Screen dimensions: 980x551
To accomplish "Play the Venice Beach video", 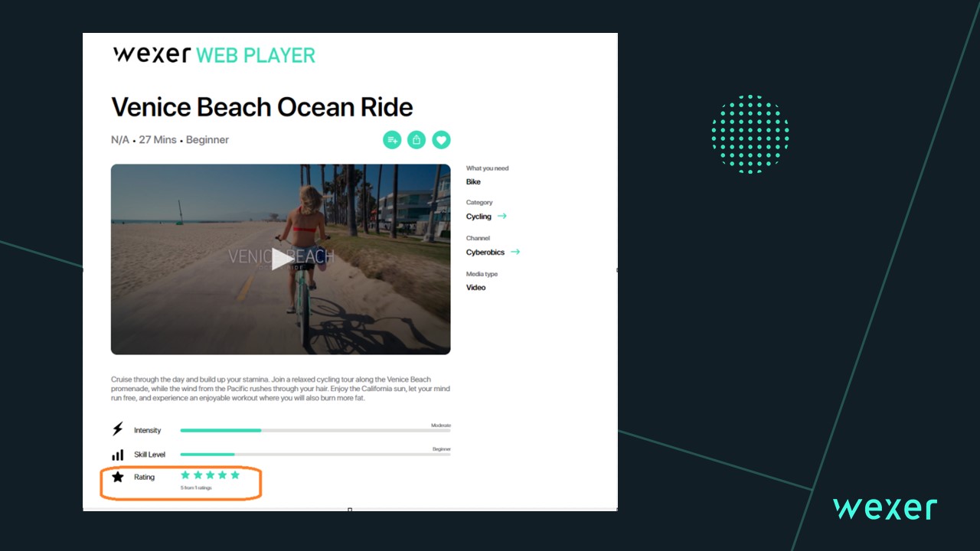I will 282,259.
